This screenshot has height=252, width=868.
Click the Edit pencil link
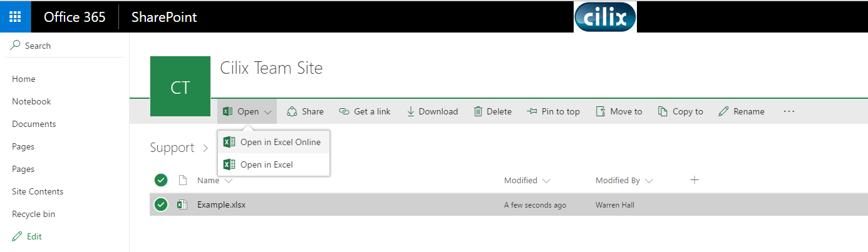[x=27, y=236]
